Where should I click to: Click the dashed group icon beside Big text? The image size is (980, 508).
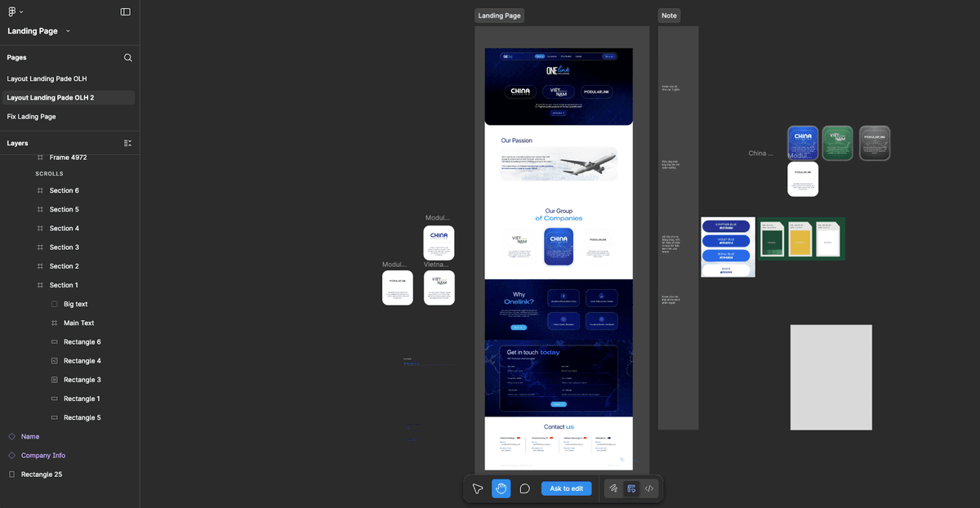(55, 304)
